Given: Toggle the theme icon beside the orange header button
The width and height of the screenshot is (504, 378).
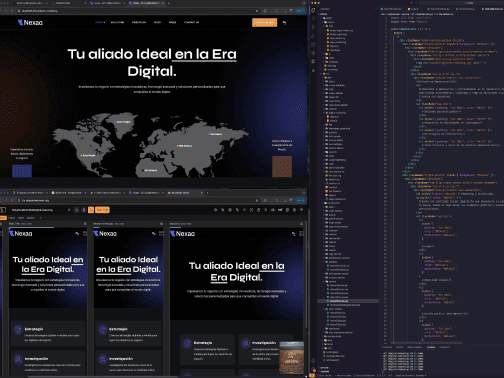Looking at the screenshot, I should click(x=284, y=23).
